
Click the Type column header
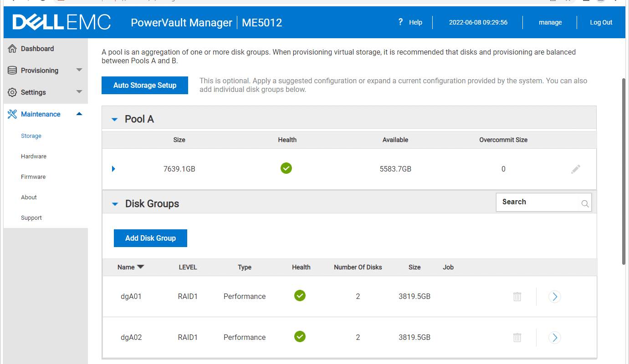(245, 267)
